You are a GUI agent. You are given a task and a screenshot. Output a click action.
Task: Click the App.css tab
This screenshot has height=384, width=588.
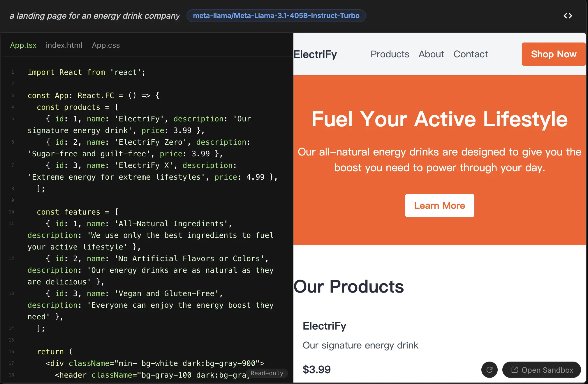click(x=106, y=45)
